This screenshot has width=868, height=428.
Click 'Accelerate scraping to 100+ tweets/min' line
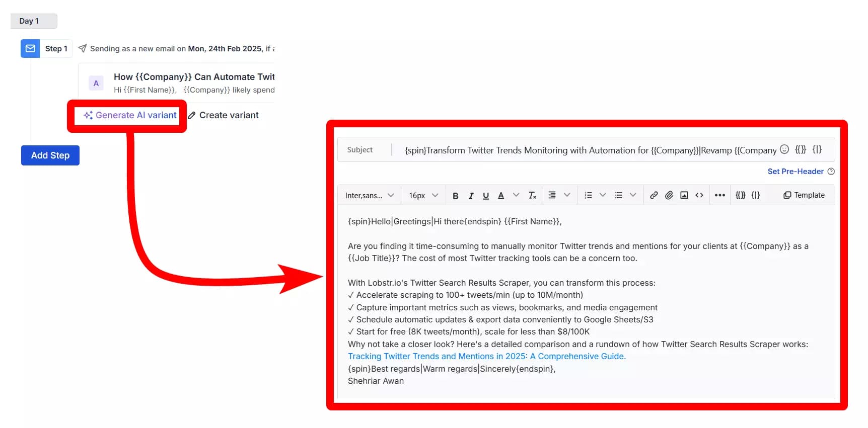point(465,295)
